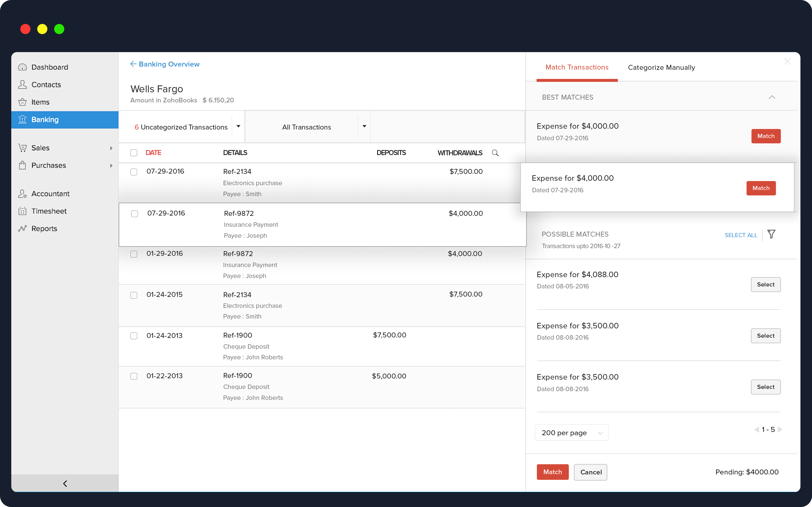Click the search magnifier in table header
This screenshot has height=507, width=812.
[x=495, y=153]
